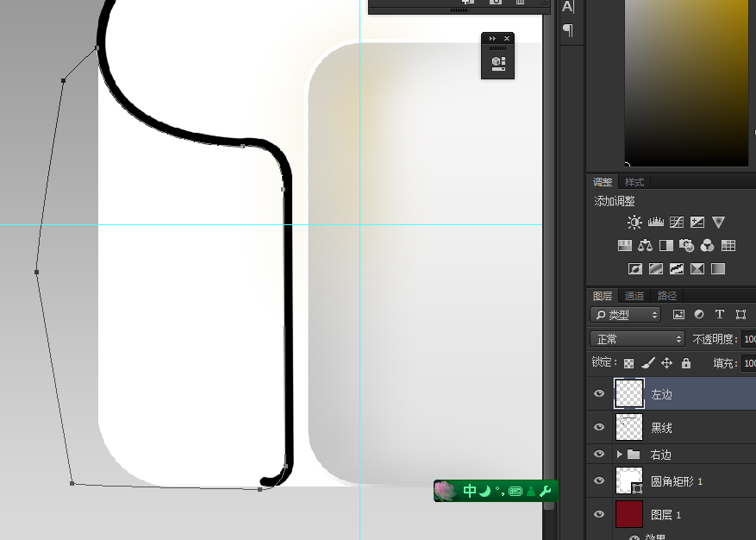Hide the 黑线 layer
756x540 pixels.
tap(599, 427)
